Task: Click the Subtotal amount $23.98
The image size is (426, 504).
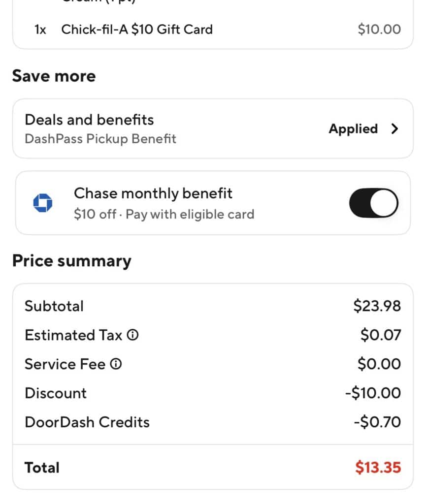Action: click(377, 306)
